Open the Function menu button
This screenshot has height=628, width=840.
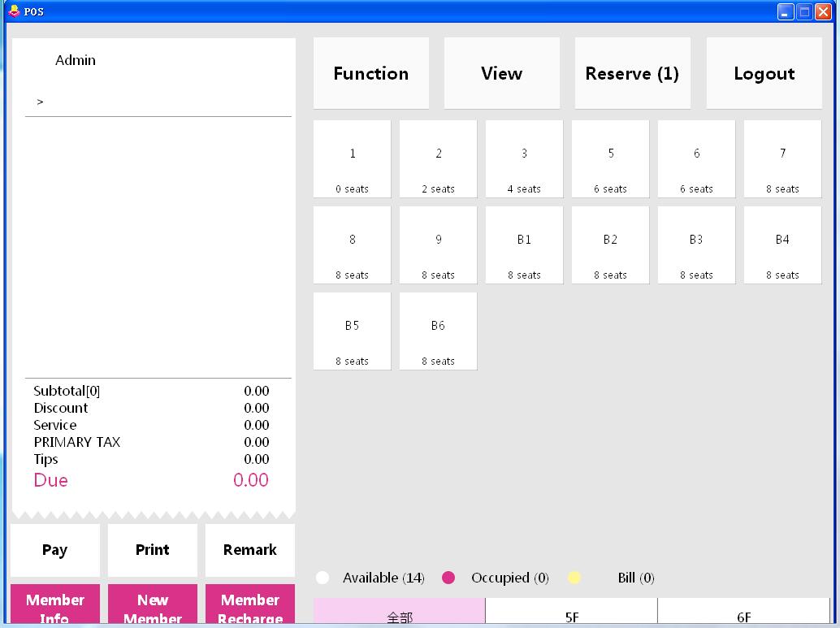point(370,73)
